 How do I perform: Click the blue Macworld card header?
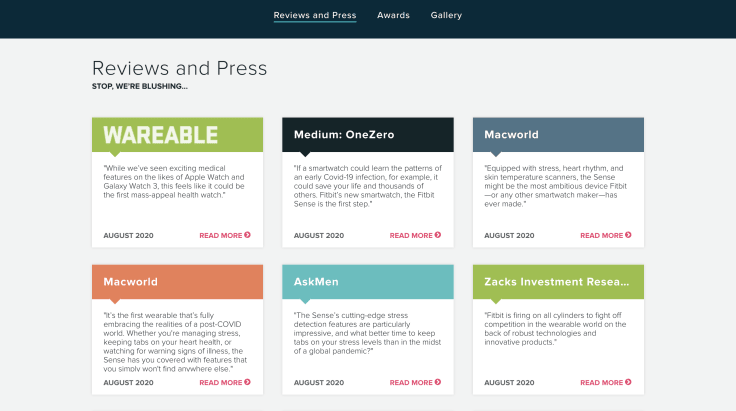(559, 135)
